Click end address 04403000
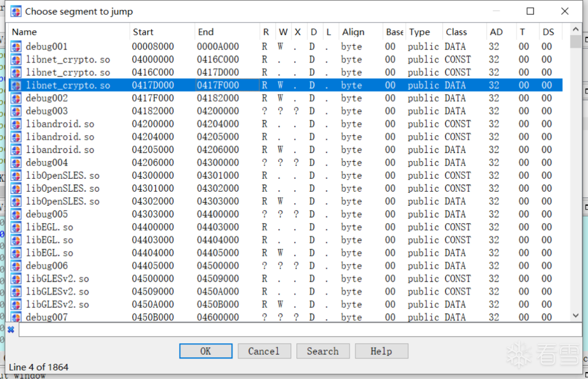This screenshot has height=379, width=588. (x=218, y=227)
